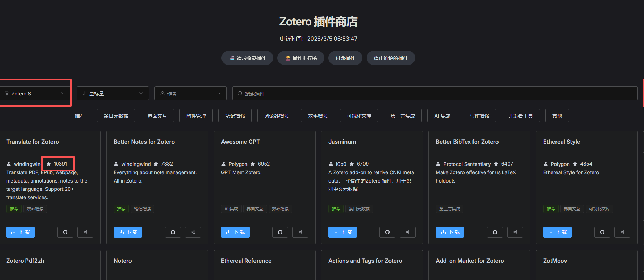This screenshot has width=644, height=280.
Task: Share the Ethereal Style plugin
Action: (x=622, y=232)
